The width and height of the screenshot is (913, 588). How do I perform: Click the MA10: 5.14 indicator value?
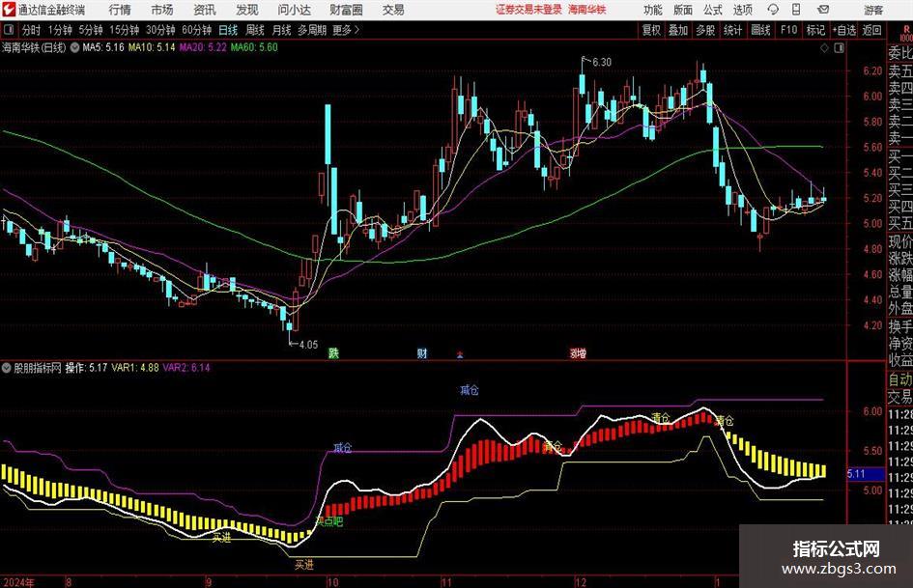(152, 47)
